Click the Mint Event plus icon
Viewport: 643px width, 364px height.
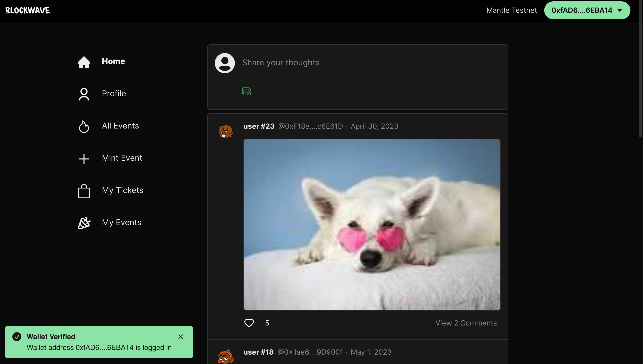click(x=84, y=159)
